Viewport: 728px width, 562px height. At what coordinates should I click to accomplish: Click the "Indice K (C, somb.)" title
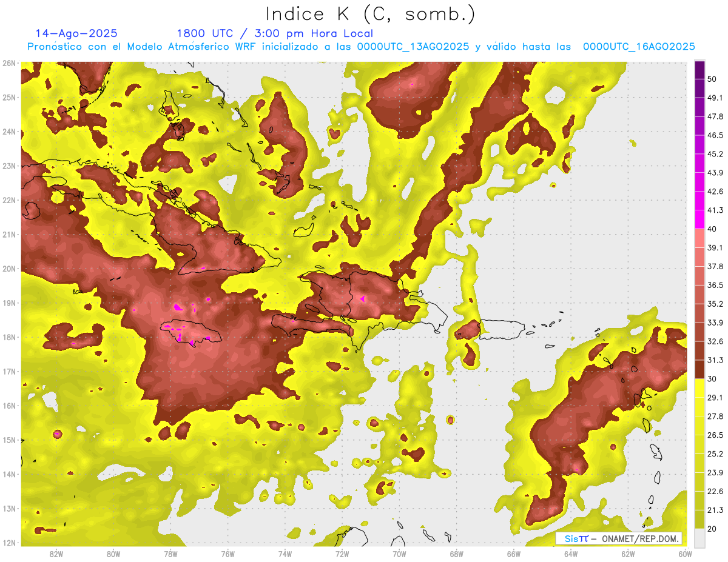point(370,15)
